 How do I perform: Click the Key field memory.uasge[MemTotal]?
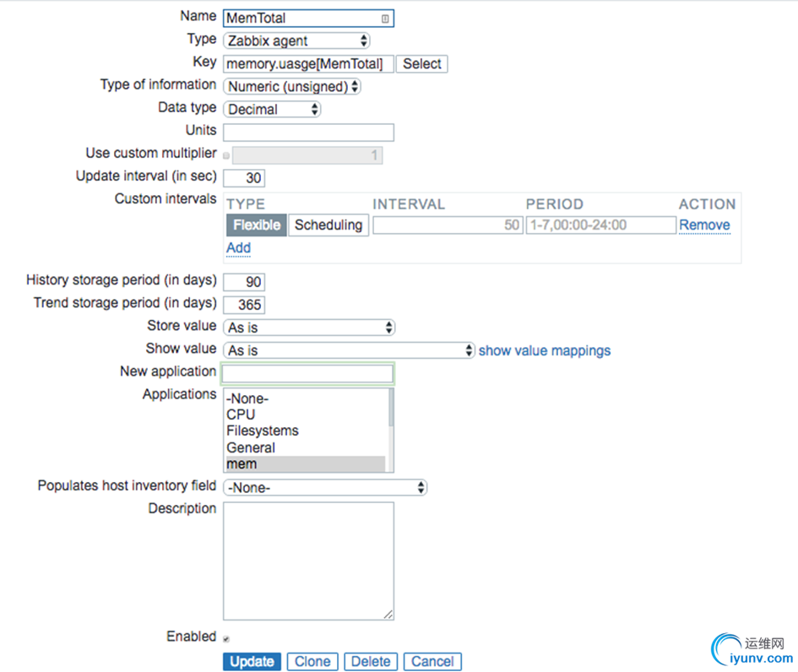tap(308, 64)
